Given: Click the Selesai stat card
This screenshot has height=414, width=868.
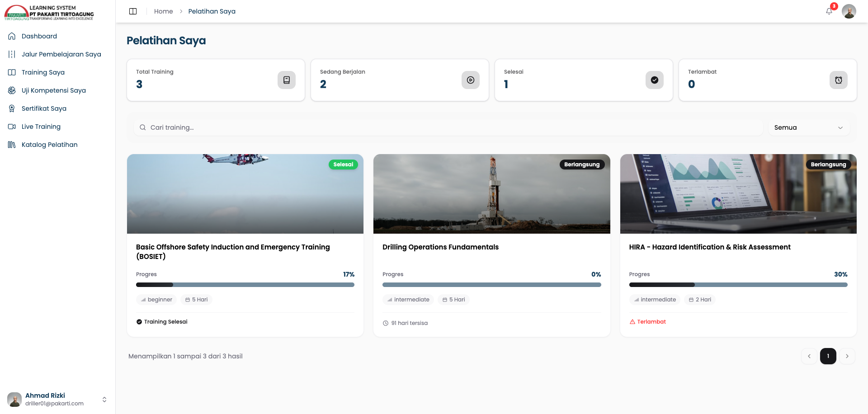Looking at the screenshot, I should coord(584,80).
